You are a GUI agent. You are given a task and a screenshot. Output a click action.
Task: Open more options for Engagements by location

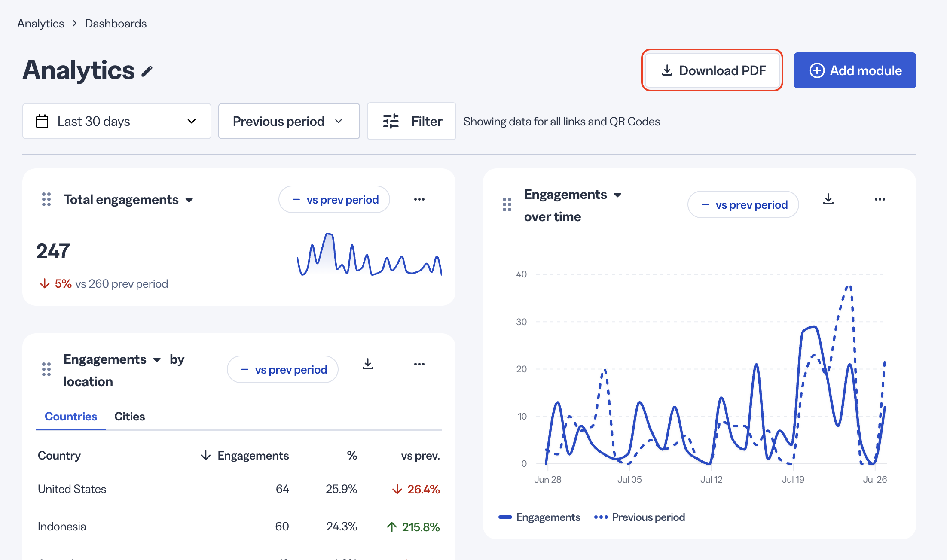tap(419, 364)
